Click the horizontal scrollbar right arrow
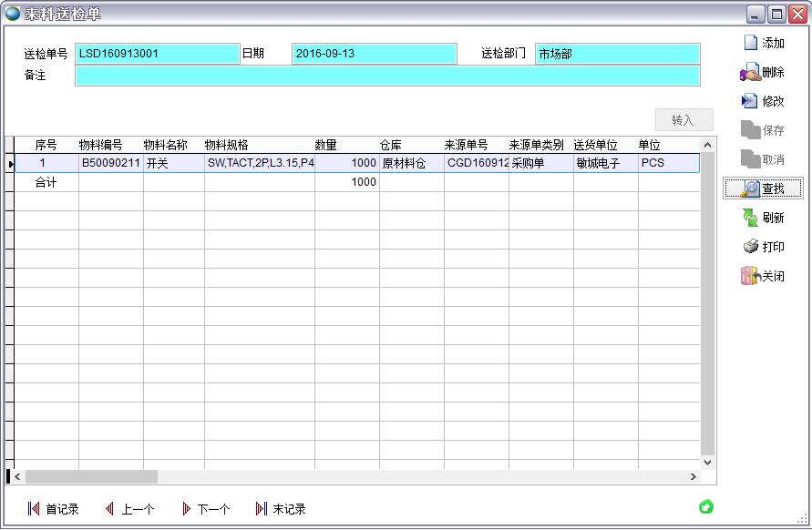 [693, 476]
